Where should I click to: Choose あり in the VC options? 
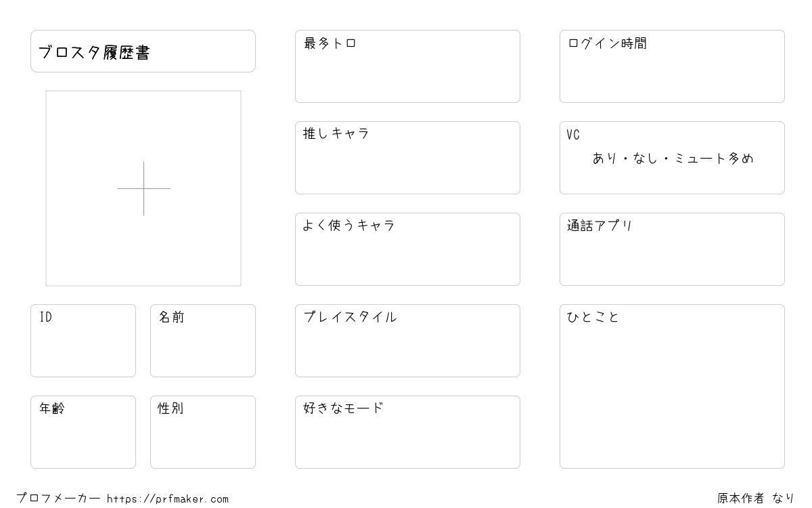point(604,158)
